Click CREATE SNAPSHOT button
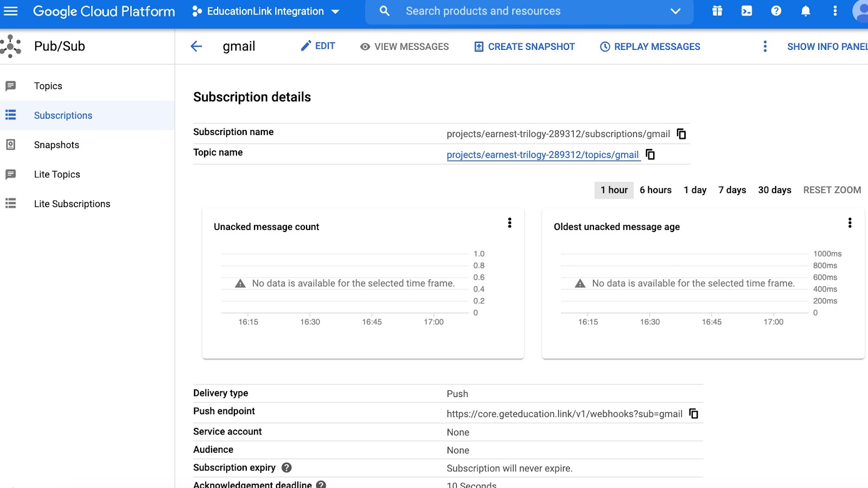The image size is (868, 488). 525,47
